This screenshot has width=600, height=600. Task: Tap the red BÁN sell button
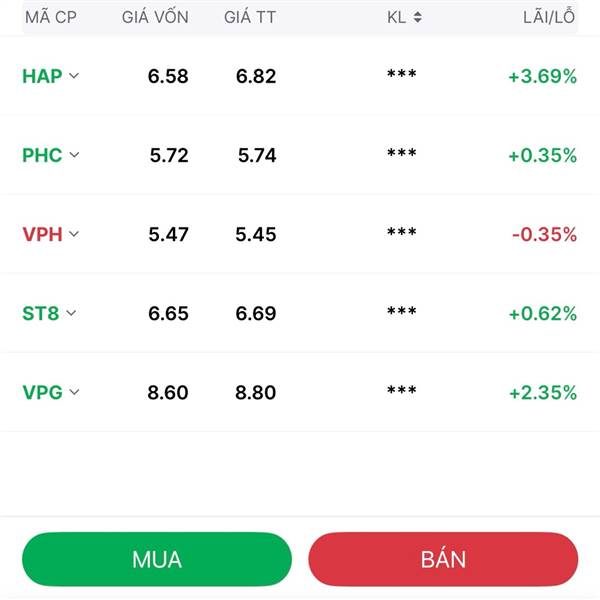pos(443,559)
